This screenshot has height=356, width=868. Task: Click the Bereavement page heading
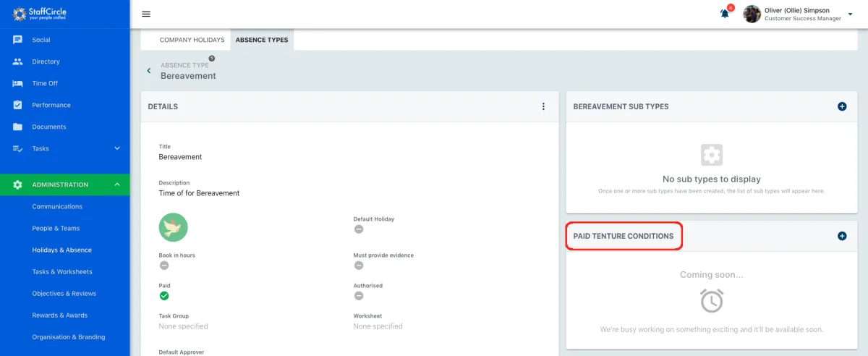[188, 76]
